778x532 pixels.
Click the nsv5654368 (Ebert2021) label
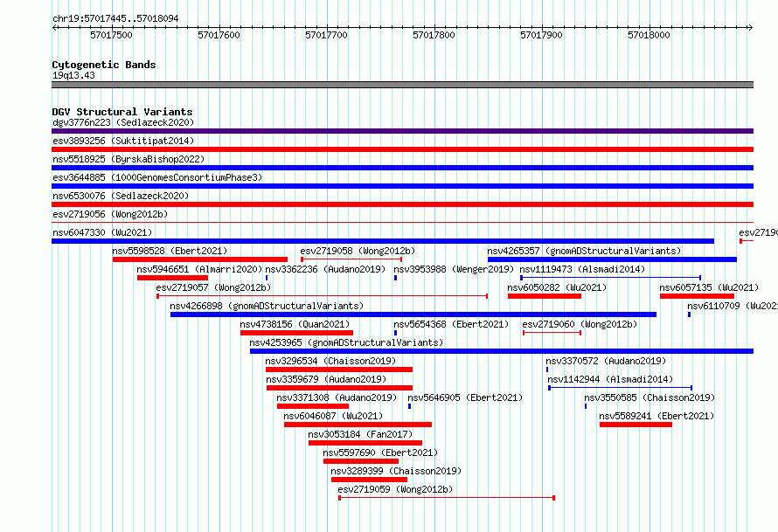coord(451,324)
